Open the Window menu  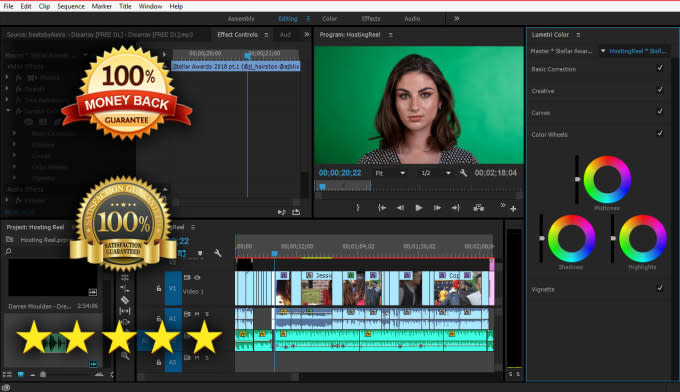click(x=150, y=6)
